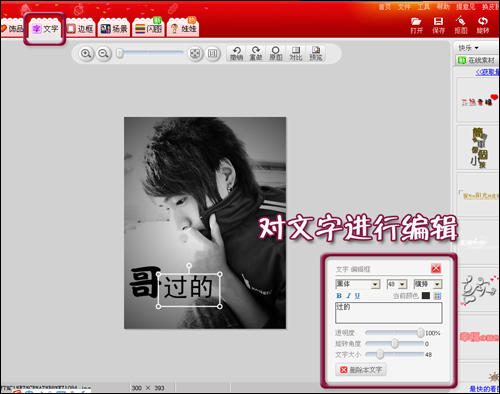Click the current color black swatch
Image resolution: width=500 pixels, height=394 pixels.
(x=426, y=296)
